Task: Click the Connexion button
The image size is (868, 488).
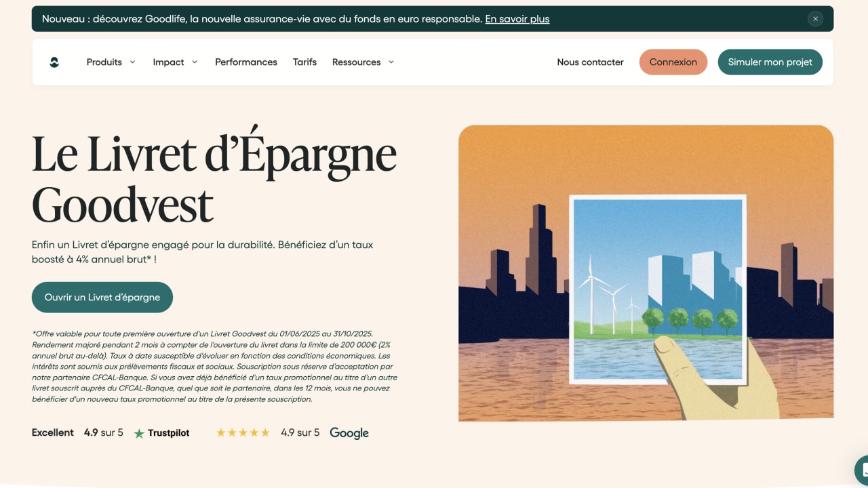Action: click(x=673, y=62)
